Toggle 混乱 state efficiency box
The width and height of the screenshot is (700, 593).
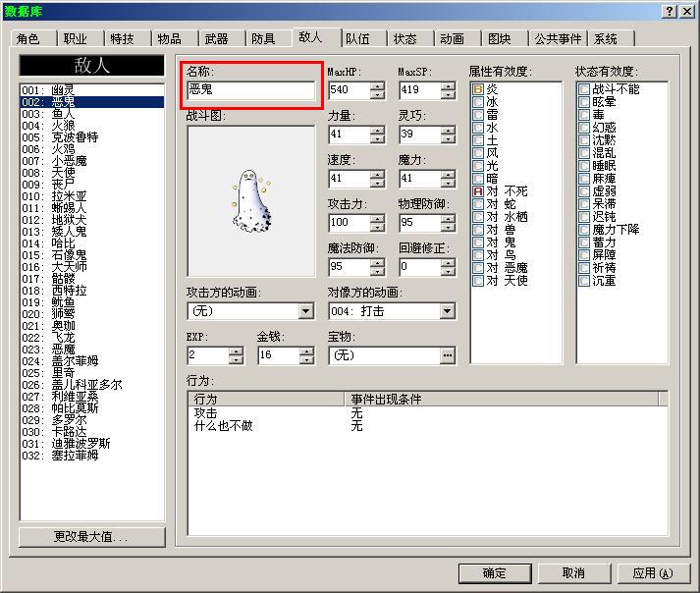point(584,153)
